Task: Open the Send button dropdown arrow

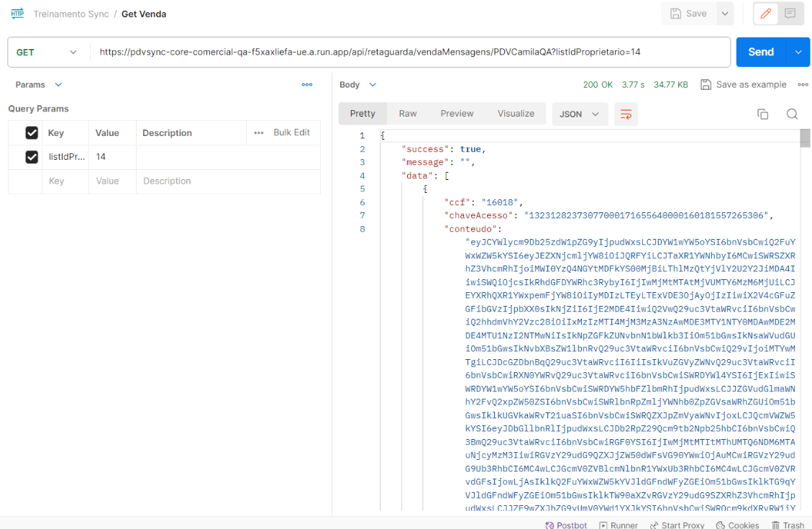Action: 798,52
